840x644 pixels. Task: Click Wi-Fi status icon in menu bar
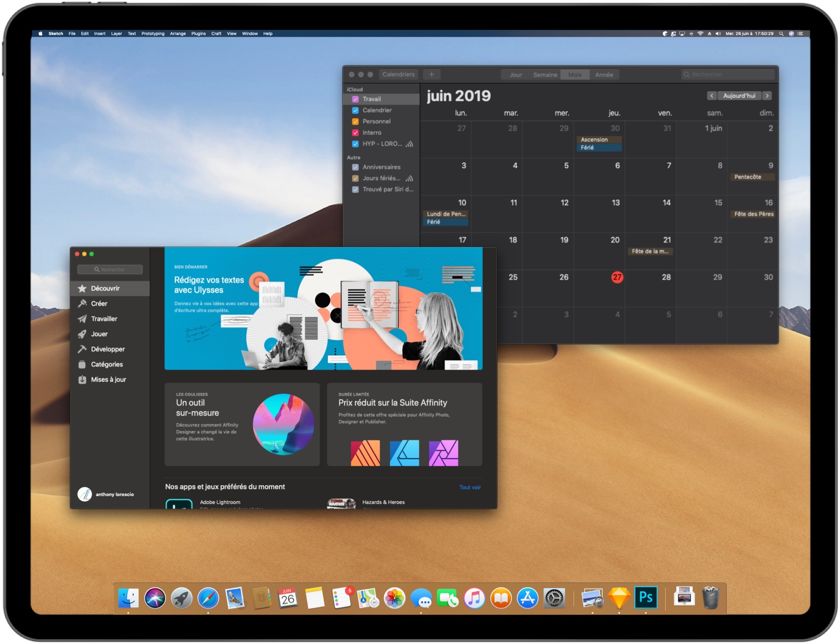(701, 34)
